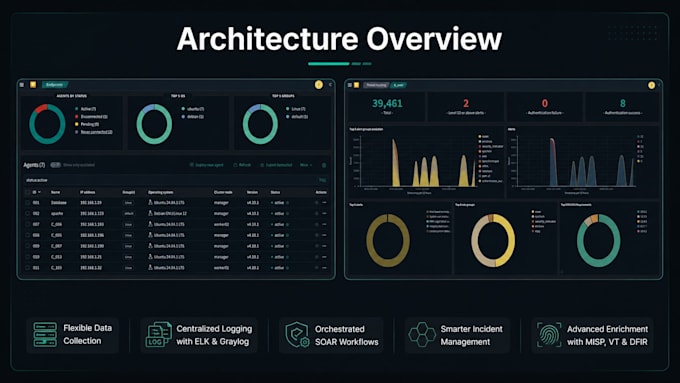
Task: Open the More dropdown above agents table
Action: (306, 165)
